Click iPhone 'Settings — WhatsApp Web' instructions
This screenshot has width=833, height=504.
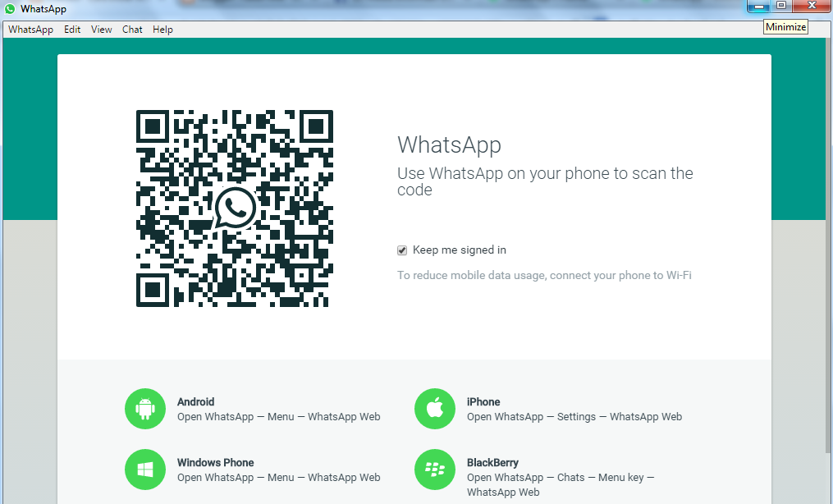pyautogui.click(x=574, y=417)
